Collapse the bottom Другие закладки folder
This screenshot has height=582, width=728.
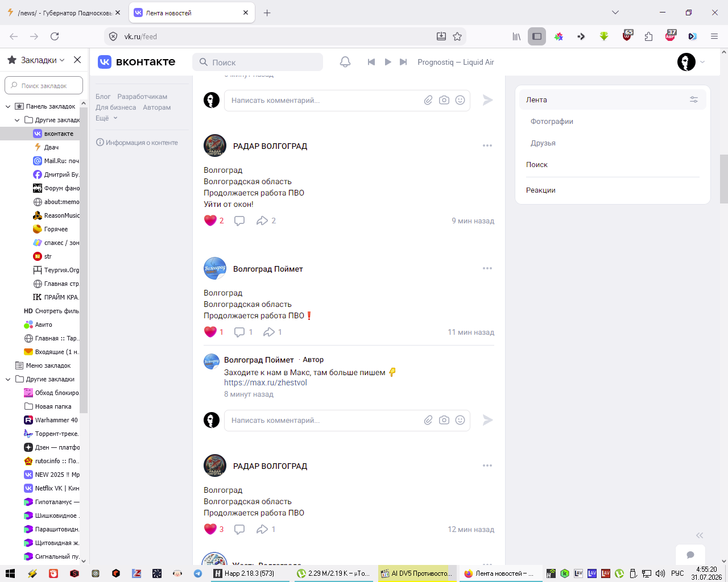tap(8, 379)
